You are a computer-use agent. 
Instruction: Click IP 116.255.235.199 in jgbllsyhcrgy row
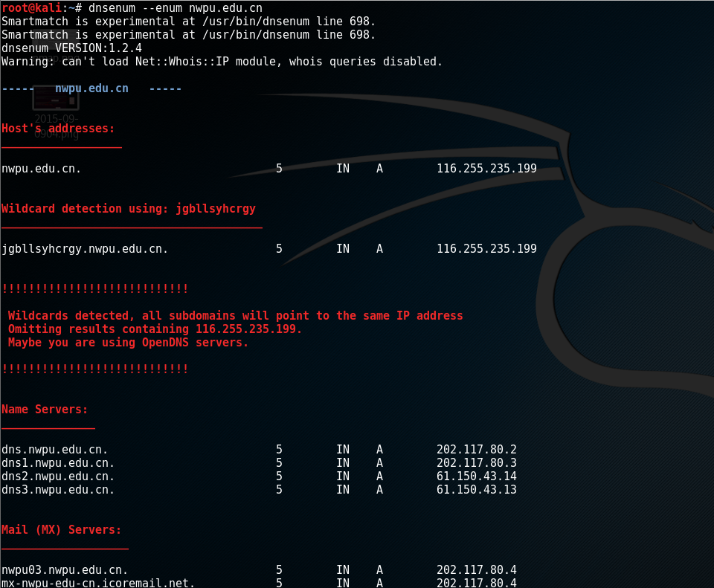(486, 249)
